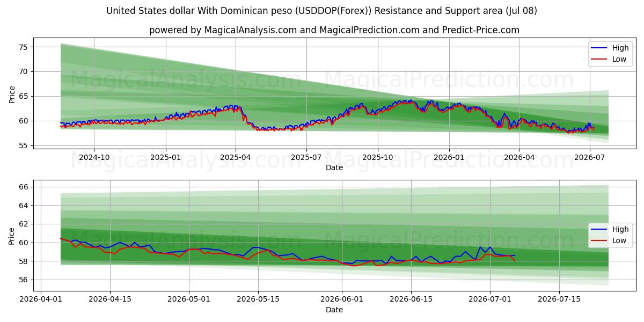Click the 2025-01 tick label
The width and height of the screenshot is (644, 322).
pyautogui.click(x=165, y=157)
